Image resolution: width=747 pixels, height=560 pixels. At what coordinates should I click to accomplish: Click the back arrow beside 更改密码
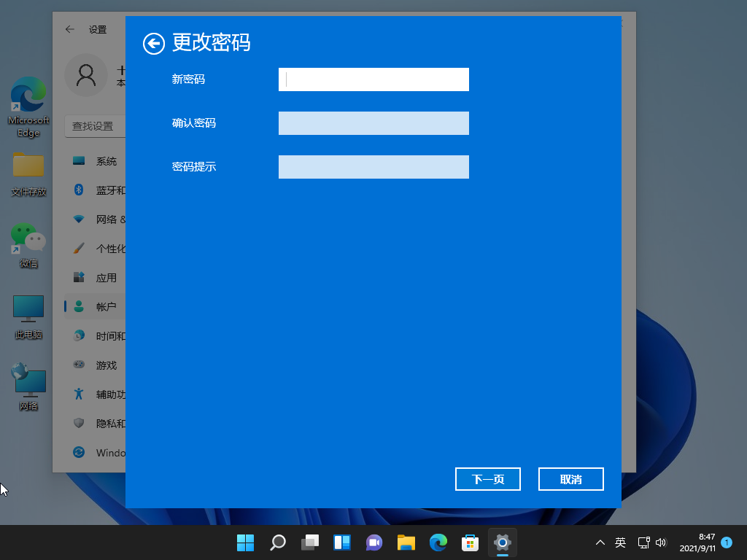pyautogui.click(x=154, y=44)
